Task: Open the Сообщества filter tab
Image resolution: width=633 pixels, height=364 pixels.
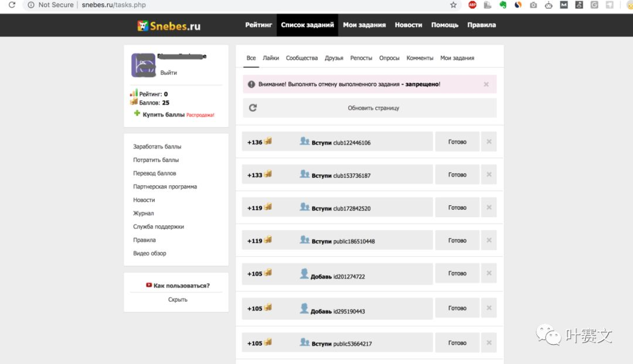Action: click(x=302, y=58)
